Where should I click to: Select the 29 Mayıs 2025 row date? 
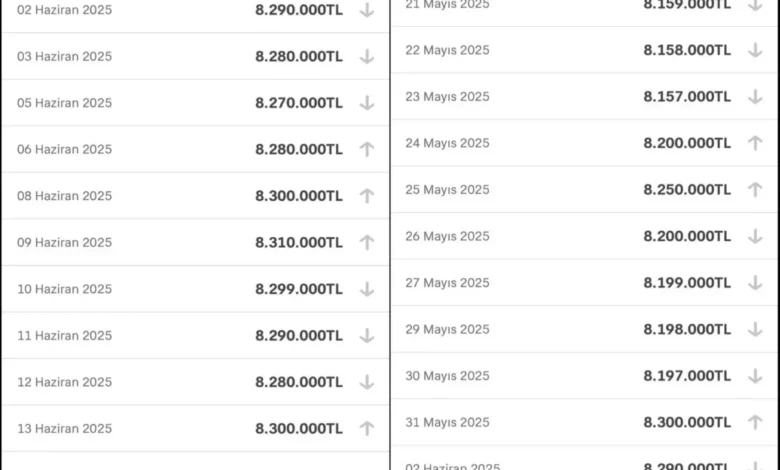447,329
